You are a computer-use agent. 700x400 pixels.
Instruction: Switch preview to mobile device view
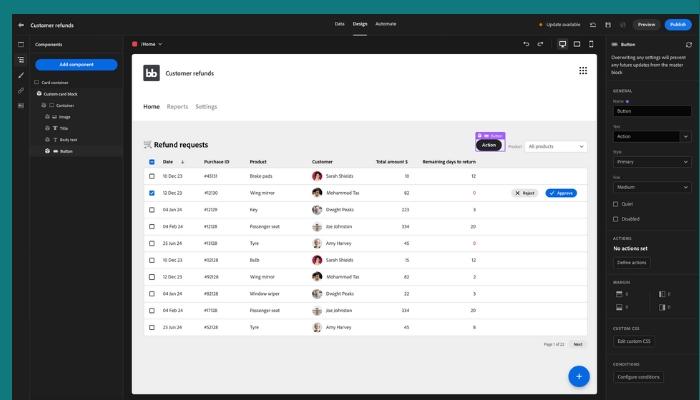click(x=591, y=44)
